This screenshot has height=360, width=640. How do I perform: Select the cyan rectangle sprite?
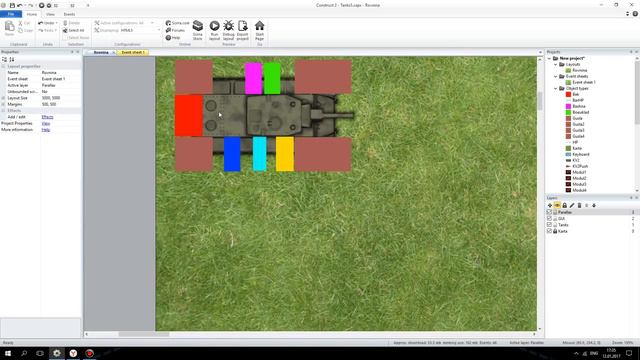[260, 153]
